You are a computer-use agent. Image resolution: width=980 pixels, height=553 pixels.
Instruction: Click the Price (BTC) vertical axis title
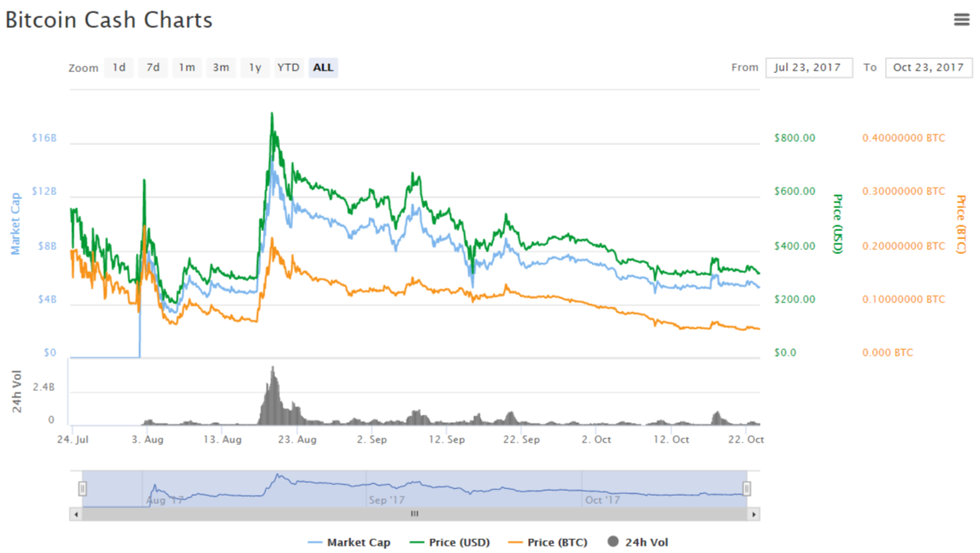point(961,224)
